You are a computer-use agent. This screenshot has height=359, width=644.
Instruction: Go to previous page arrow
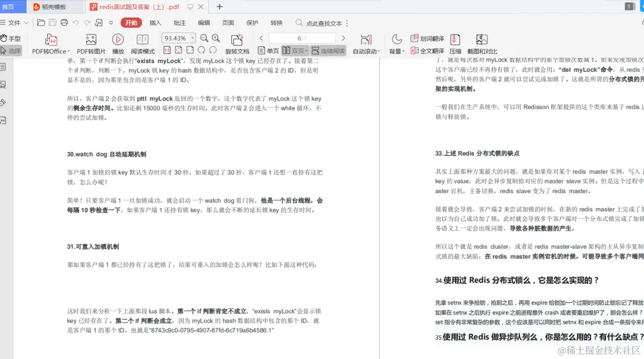[x=261, y=38]
